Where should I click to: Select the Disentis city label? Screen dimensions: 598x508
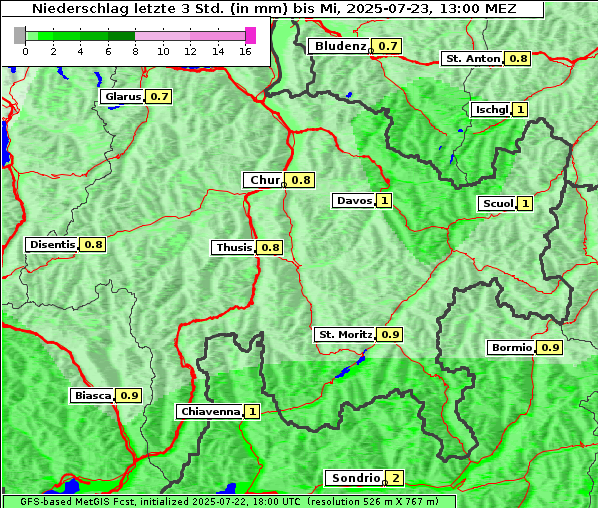point(51,244)
